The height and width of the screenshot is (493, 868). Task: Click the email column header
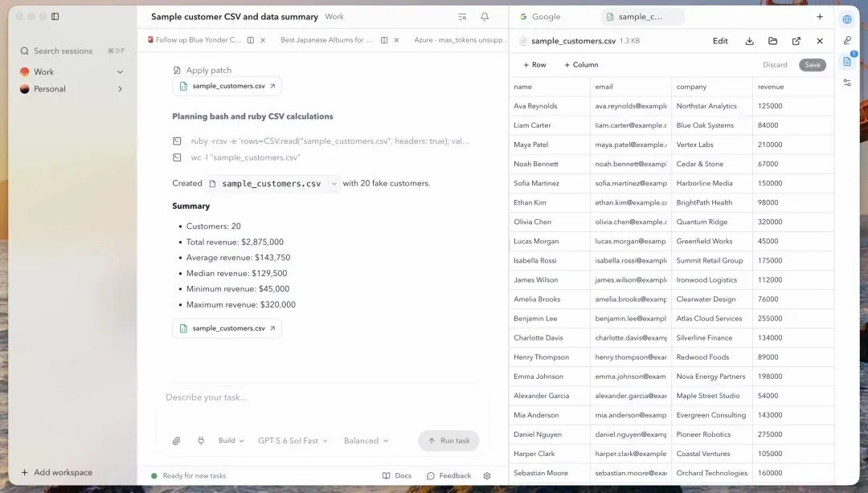[631, 87]
